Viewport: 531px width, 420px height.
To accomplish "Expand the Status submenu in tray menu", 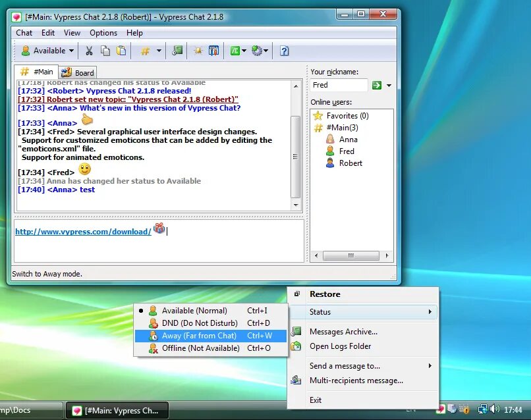I will 364,311.
